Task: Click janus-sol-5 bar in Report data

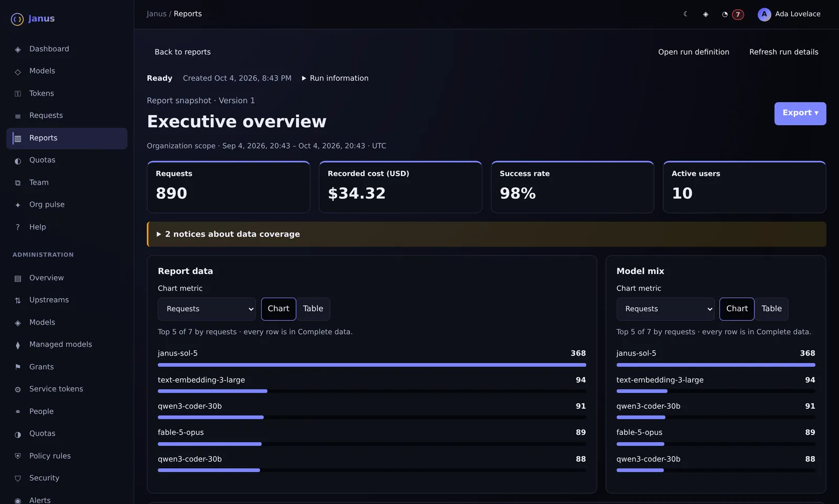Action: pyautogui.click(x=372, y=365)
